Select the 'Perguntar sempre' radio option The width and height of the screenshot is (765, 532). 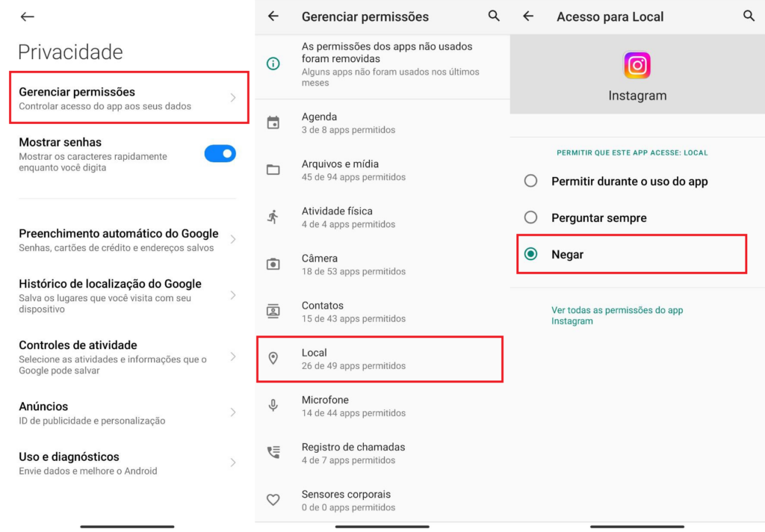[530, 217]
